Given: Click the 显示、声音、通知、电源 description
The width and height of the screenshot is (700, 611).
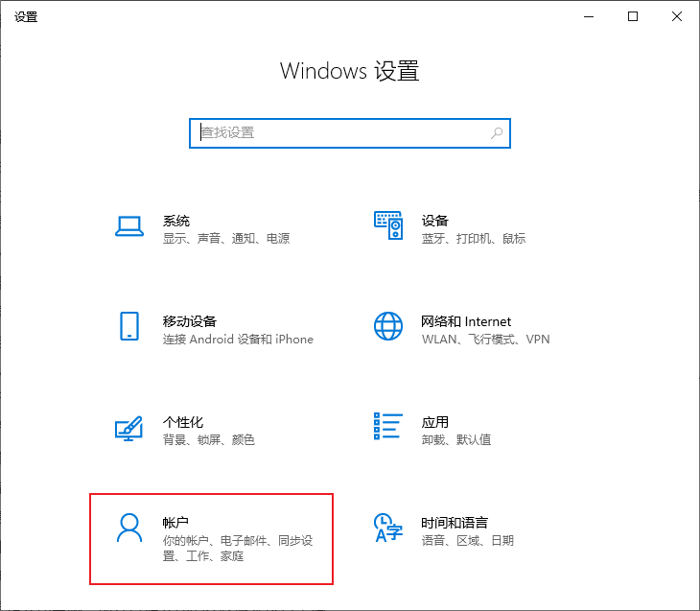Looking at the screenshot, I should pyautogui.click(x=226, y=239).
